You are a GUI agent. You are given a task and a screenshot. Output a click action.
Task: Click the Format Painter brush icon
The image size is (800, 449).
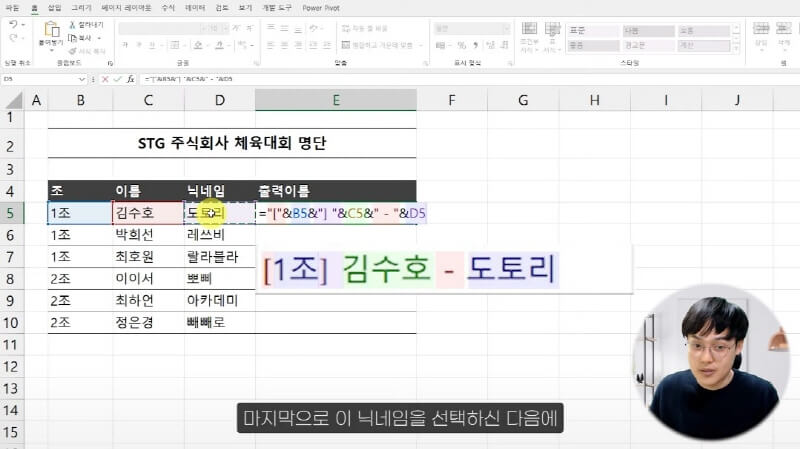pos(72,51)
